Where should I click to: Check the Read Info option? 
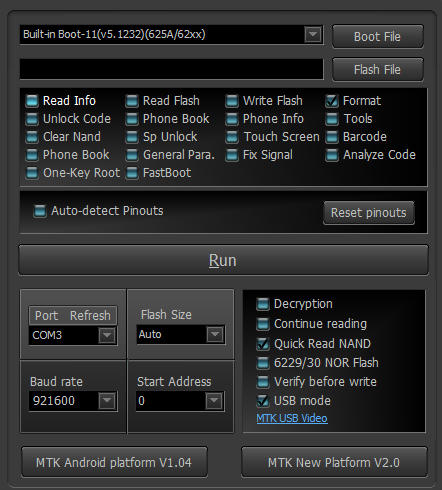[x=32, y=101]
